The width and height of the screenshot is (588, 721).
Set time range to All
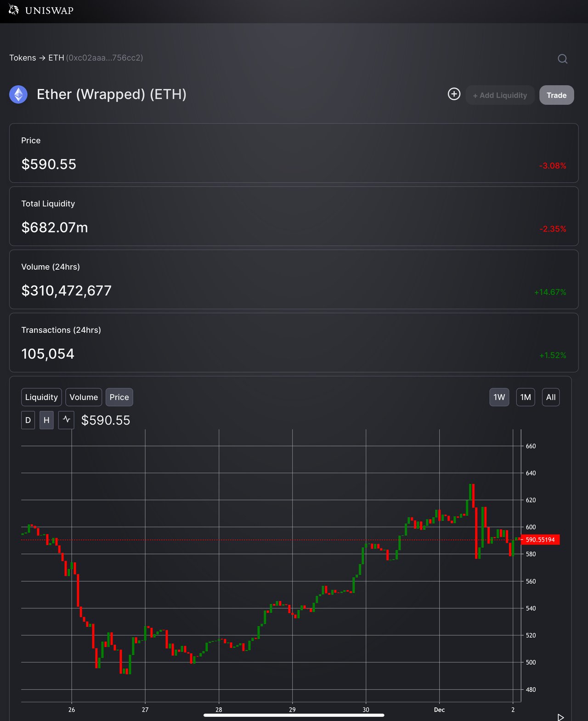(x=551, y=397)
